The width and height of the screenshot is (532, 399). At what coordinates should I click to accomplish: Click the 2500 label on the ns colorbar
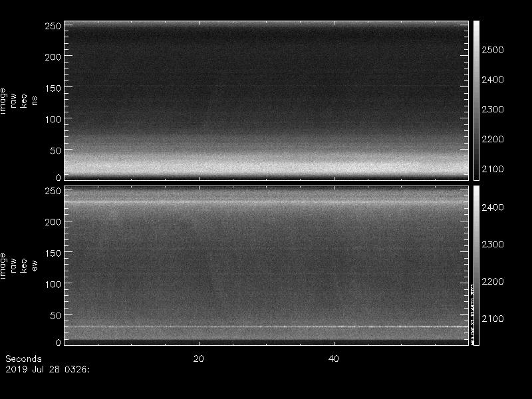point(493,50)
